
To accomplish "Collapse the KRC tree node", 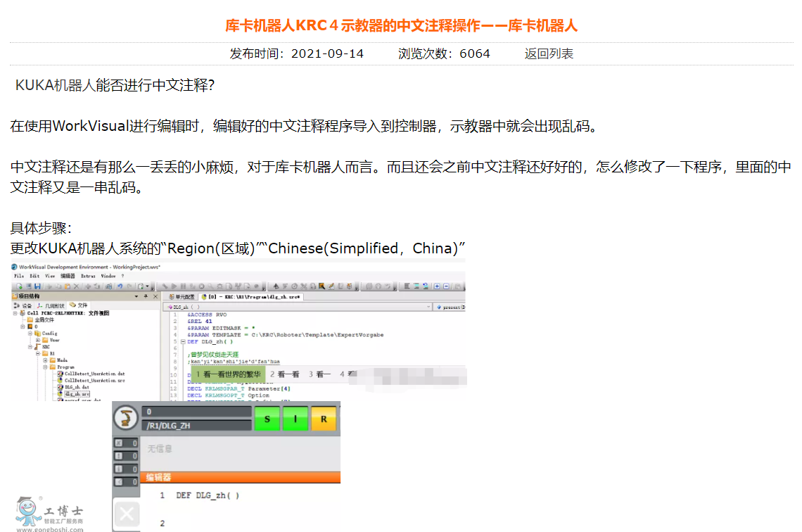I will pyautogui.click(x=30, y=347).
